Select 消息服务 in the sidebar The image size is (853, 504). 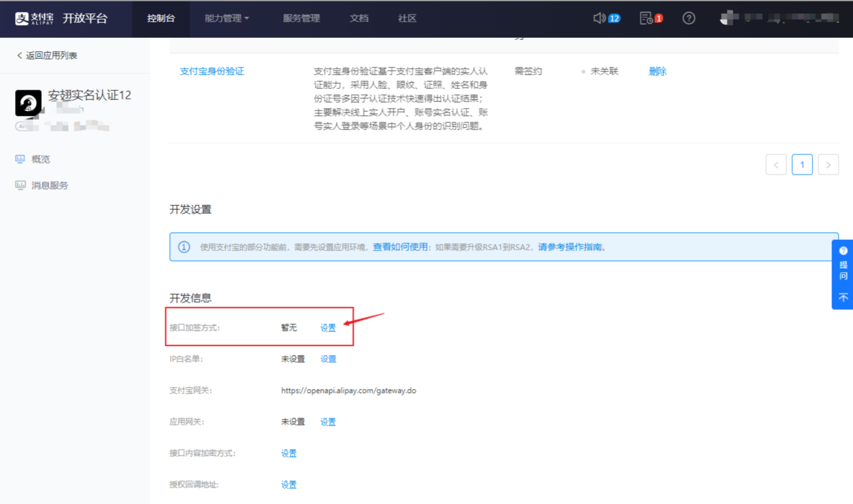pyautogui.click(x=50, y=185)
